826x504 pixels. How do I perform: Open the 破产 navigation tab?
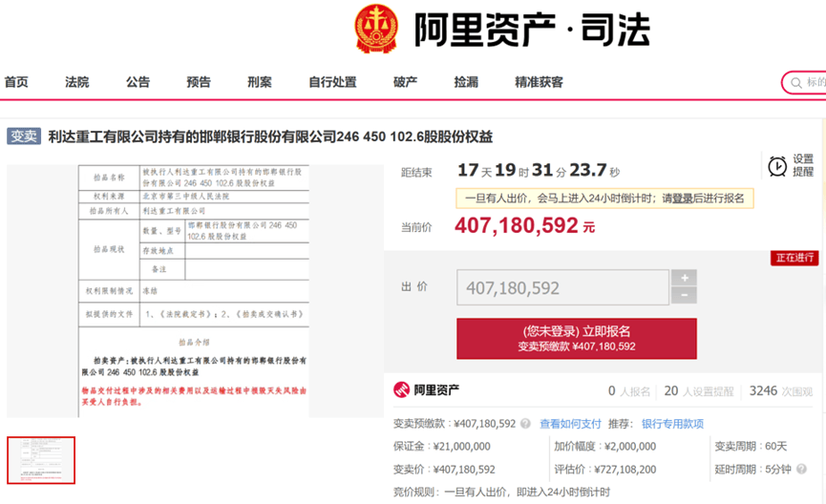[405, 82]
